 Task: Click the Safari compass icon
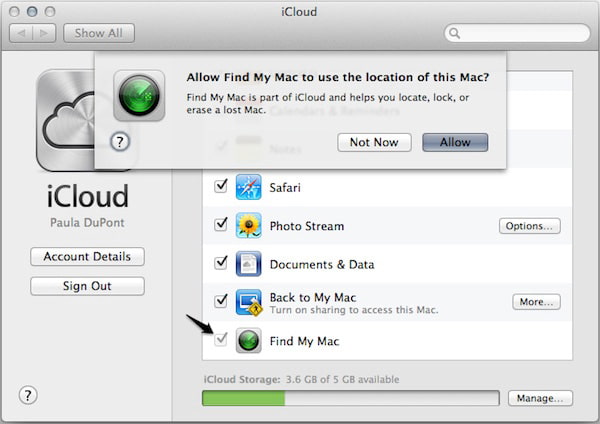pyautogui.click(x=248, y=187)
